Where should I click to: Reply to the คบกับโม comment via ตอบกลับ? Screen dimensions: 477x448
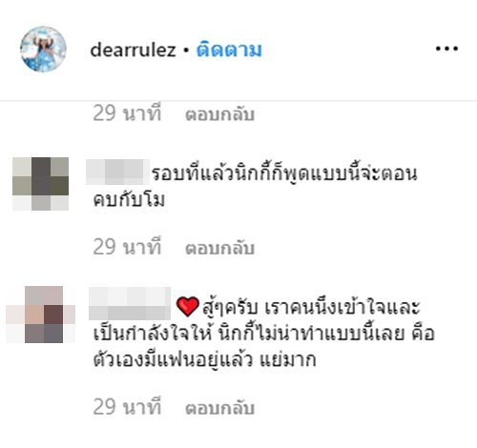pos(219,248)
